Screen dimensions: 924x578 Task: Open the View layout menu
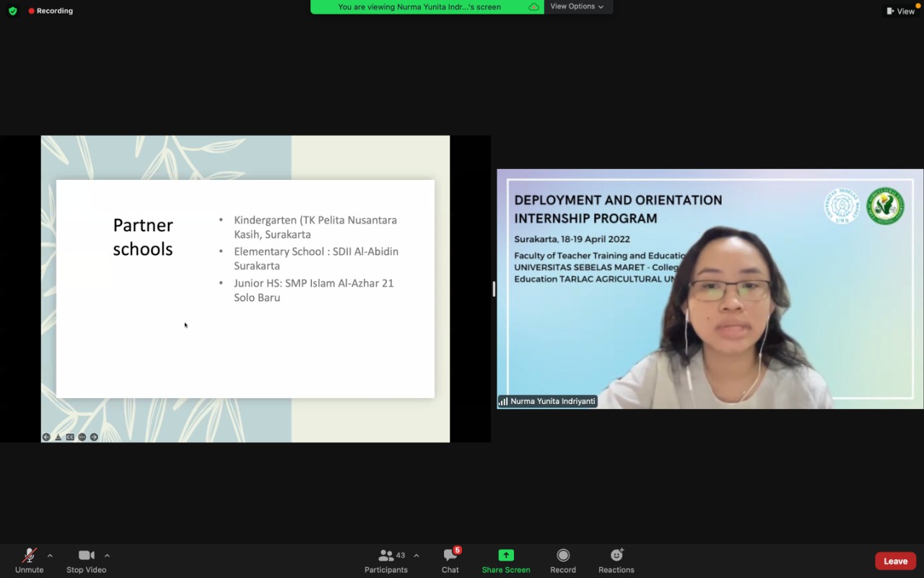[x=900, y=11]
